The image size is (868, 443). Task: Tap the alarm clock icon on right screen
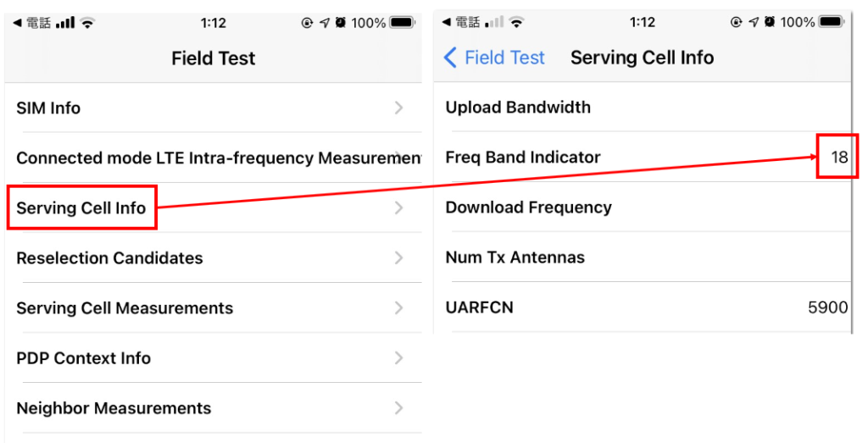770,22
